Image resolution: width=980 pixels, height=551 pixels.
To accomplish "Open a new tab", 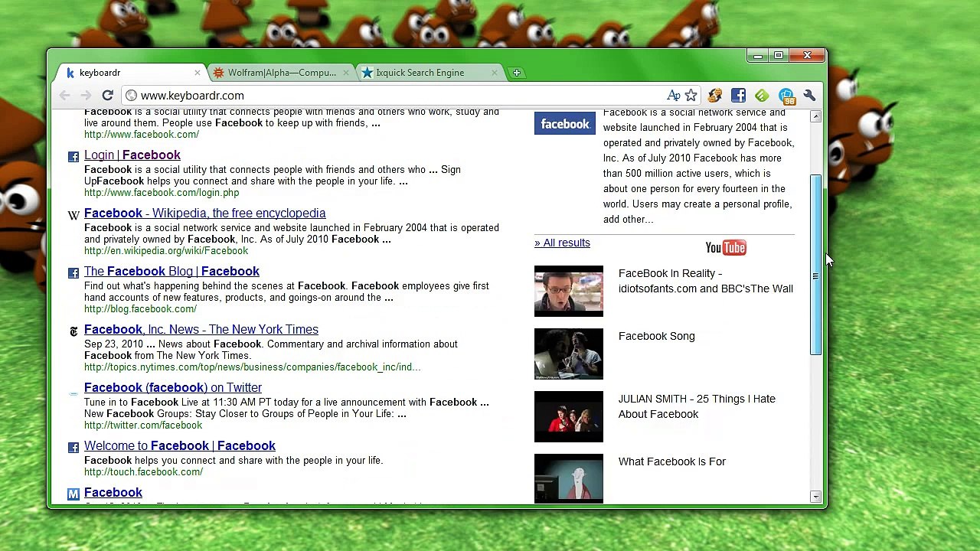I will pos(517,73).
